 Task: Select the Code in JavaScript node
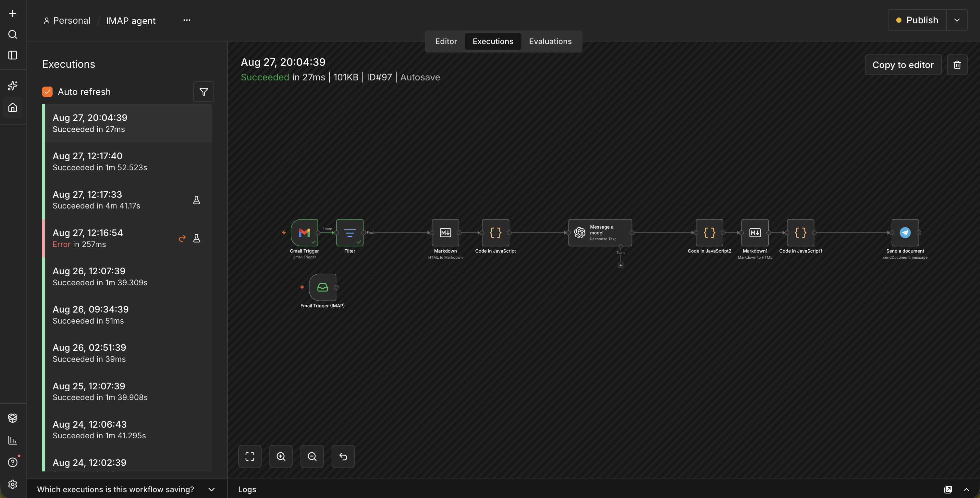pyautogui.click(x=495, y=233)
